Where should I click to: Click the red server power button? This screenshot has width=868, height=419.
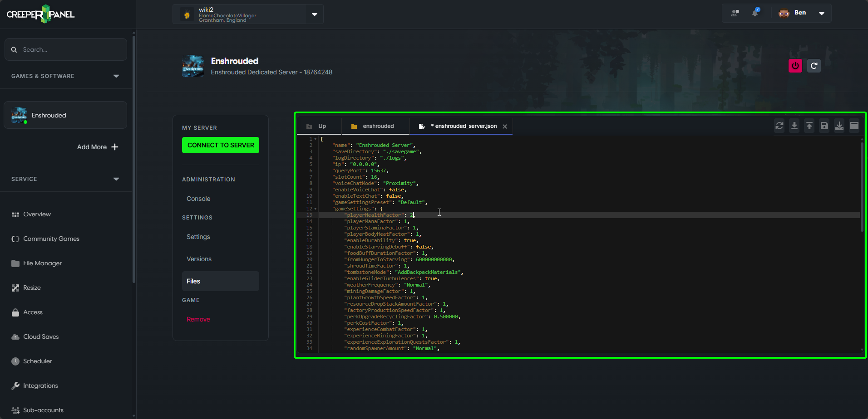[x=795, y=66]
